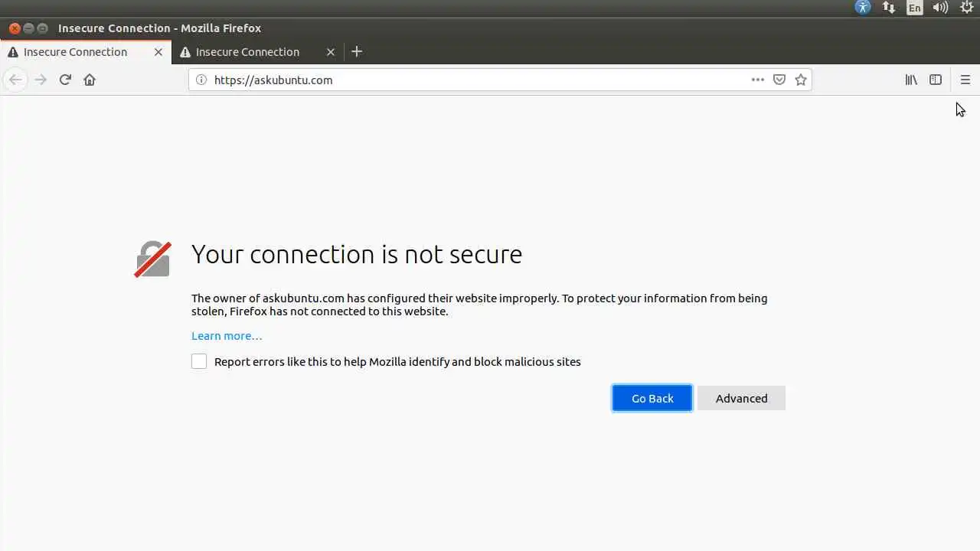The image size is (980, 551).
Task: Switch to the second Insecure Connection tab
Action: [x=247, y=52]
